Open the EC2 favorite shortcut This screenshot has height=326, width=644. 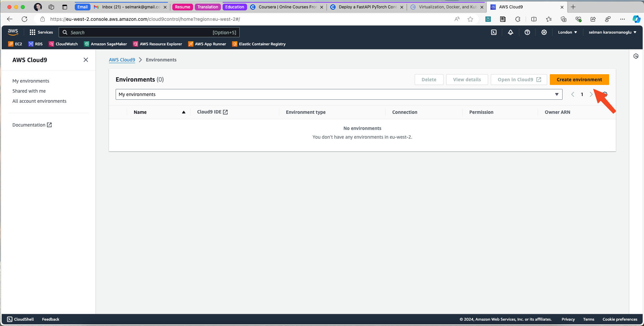click(15, 44)
